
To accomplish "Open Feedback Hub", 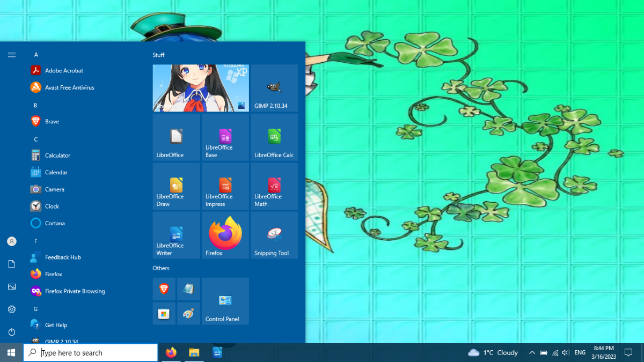I will click(86, 257).
